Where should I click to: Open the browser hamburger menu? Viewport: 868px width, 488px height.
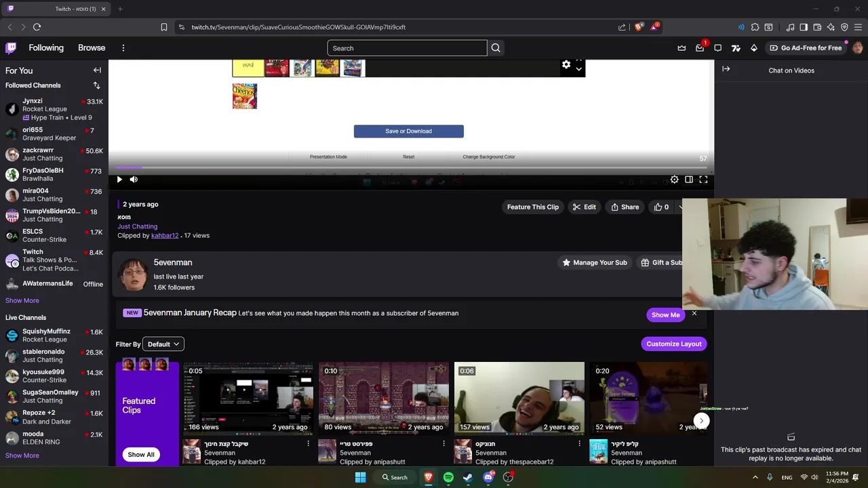[859, 27]
